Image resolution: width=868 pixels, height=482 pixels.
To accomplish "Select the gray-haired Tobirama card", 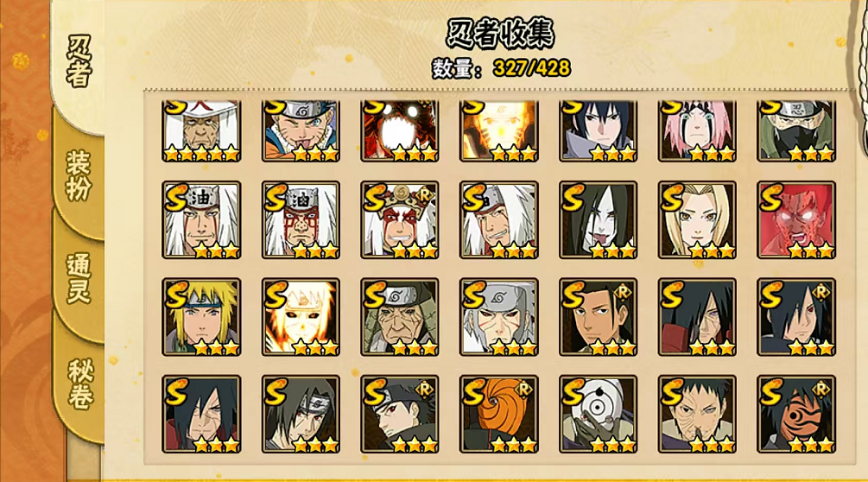I will (498, 316).
